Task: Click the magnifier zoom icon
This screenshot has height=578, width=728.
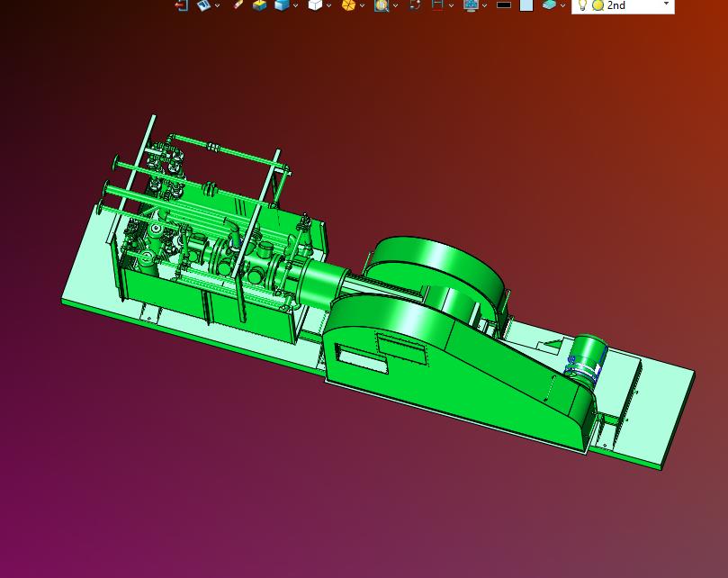Action: pos(382,5)
